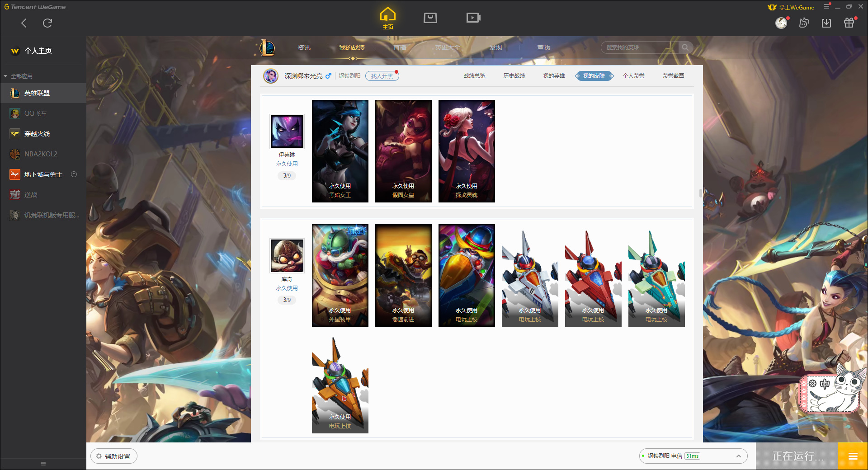Click the magnifier search button
The image size is (868, 470).
click(x=685, y=47)
